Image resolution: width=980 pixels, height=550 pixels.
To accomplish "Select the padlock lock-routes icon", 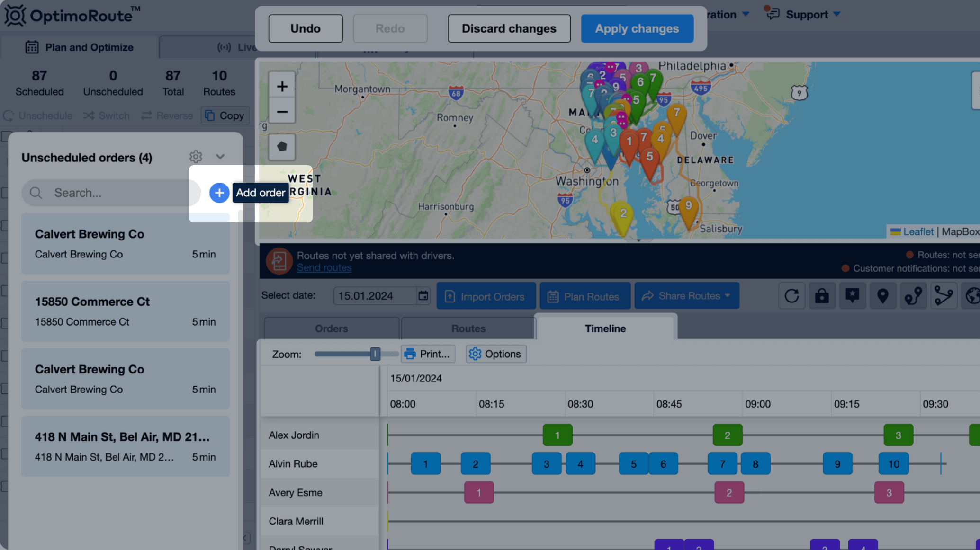I will tap(822, 295).
